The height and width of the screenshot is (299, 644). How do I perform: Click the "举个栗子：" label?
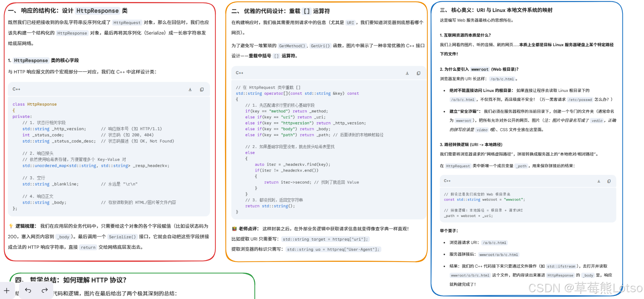tap(449, 231)
